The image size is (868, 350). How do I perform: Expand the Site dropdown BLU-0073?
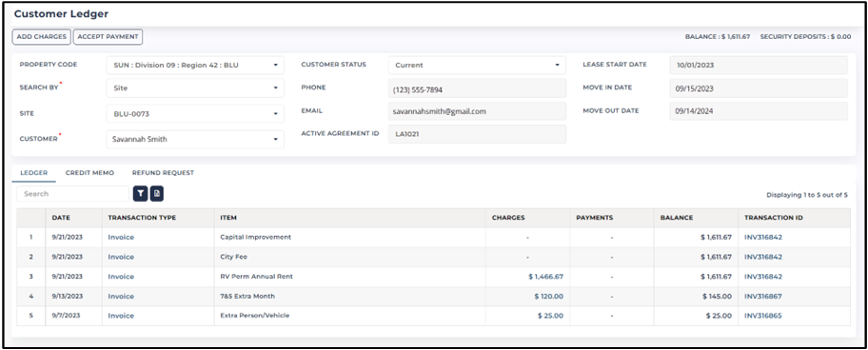(x=195, y=114)
